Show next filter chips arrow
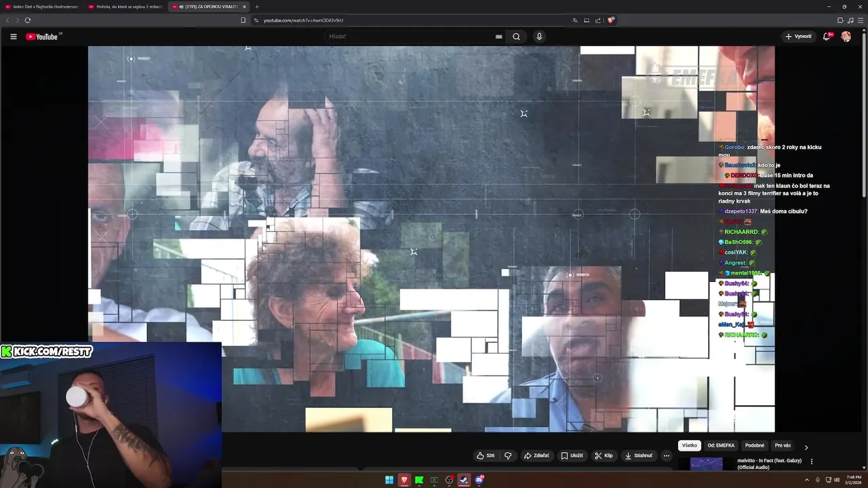868x488 pixels. coord(806,447)
